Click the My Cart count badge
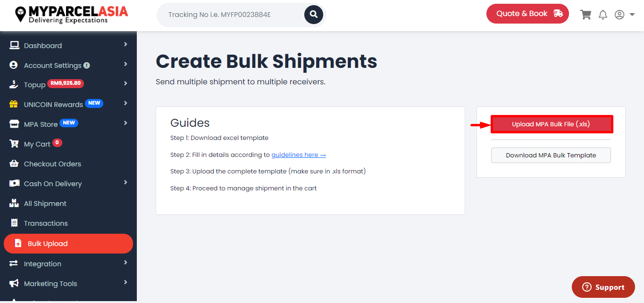 [57, 143]
